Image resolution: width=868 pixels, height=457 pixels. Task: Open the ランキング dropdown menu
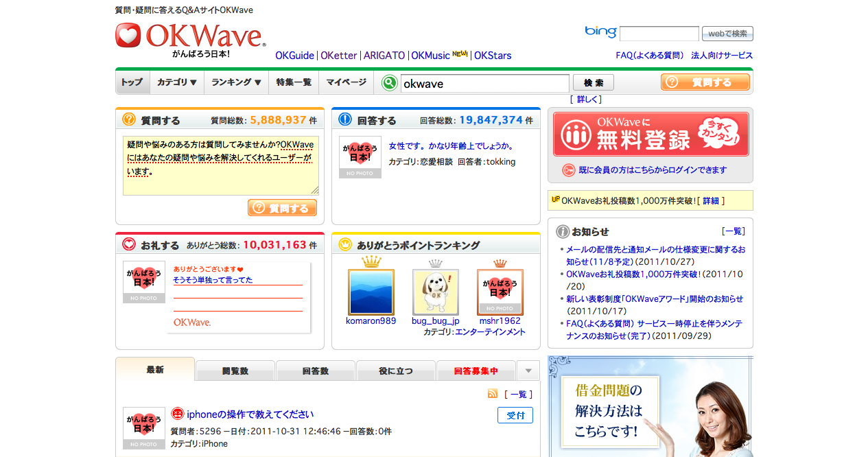click(x=235, y=82)
